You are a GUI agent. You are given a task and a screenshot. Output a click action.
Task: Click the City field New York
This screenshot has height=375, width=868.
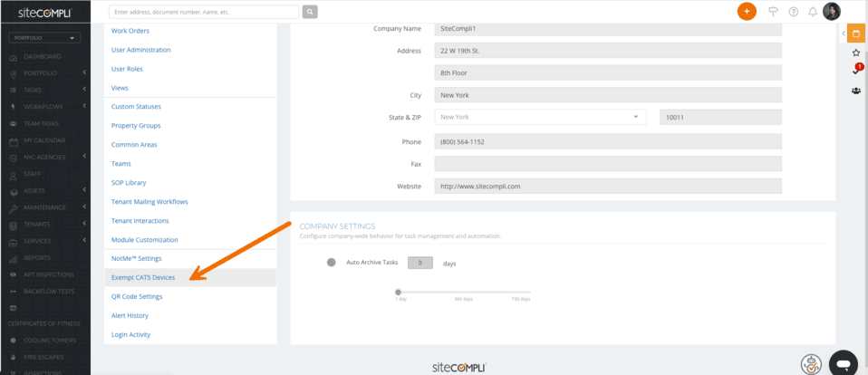click(608, 95)
